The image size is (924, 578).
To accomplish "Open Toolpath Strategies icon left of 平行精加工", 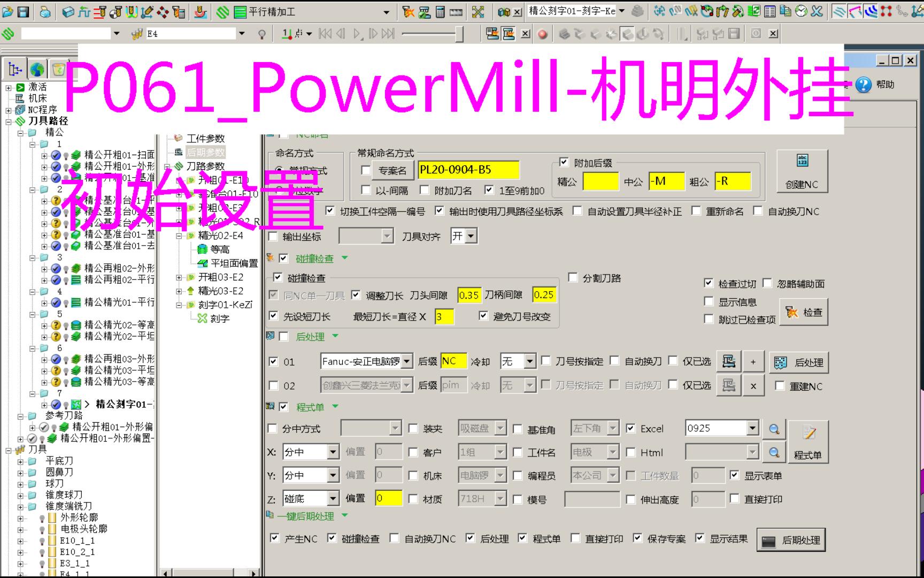I will (x=224, y=11).
